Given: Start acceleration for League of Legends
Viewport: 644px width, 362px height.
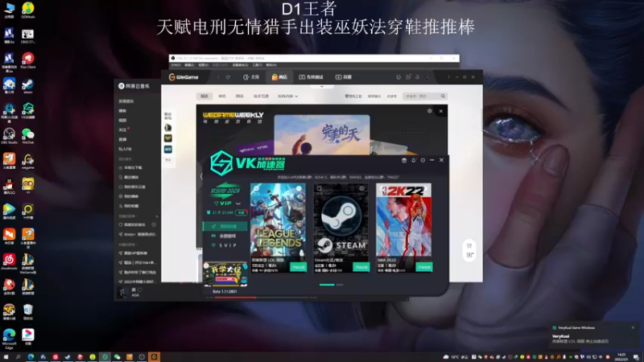Looking at the screenshot, I should (298, 267).
